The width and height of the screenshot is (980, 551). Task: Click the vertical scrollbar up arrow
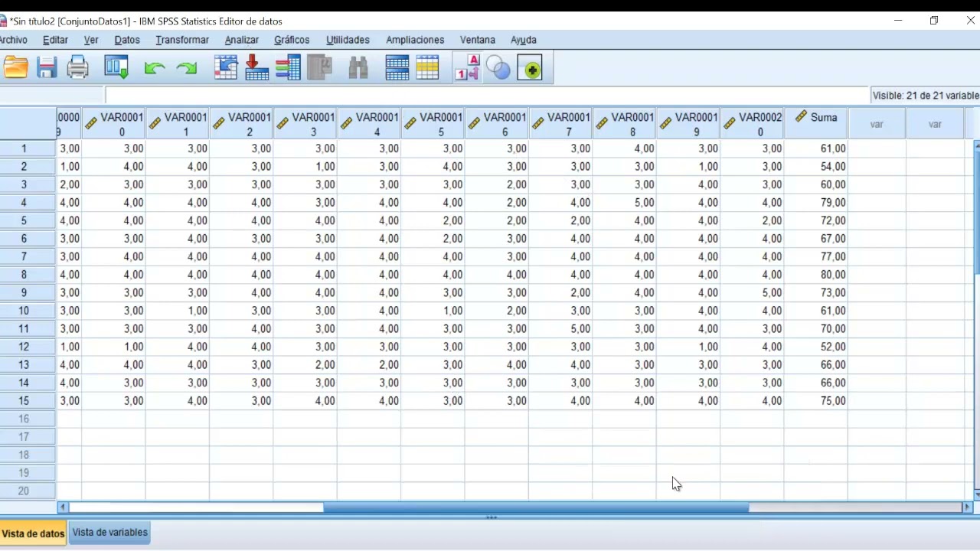click(x=977, y=145)
